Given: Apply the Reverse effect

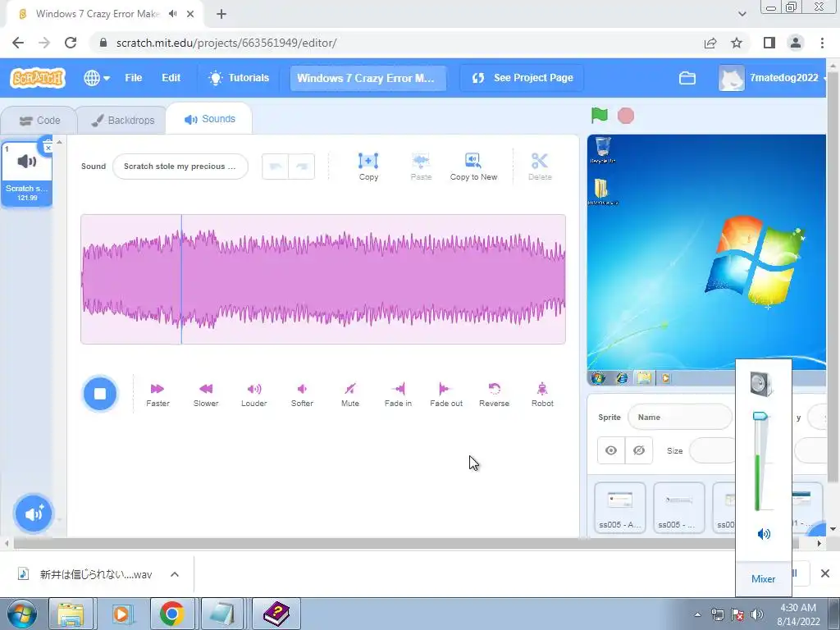Looking at the screenshot, I should click(494, 395).
